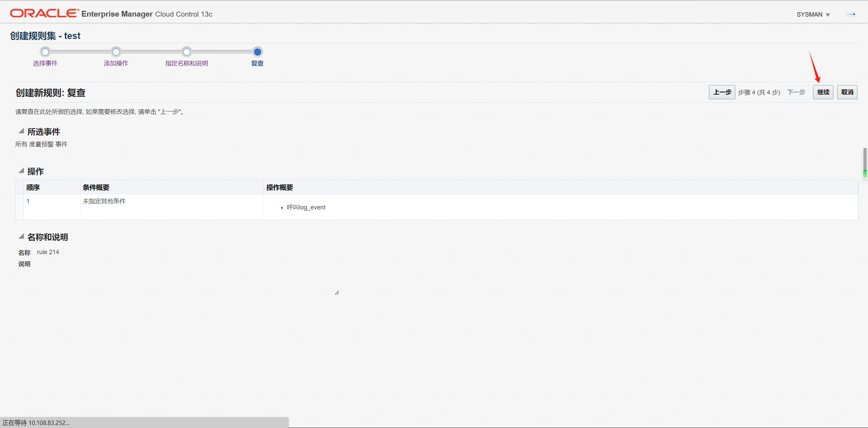Viewport: 868px width, 428px height.
Task: Click the circle marker above 指定名称和说明
Action: click(x=187, y=52)
